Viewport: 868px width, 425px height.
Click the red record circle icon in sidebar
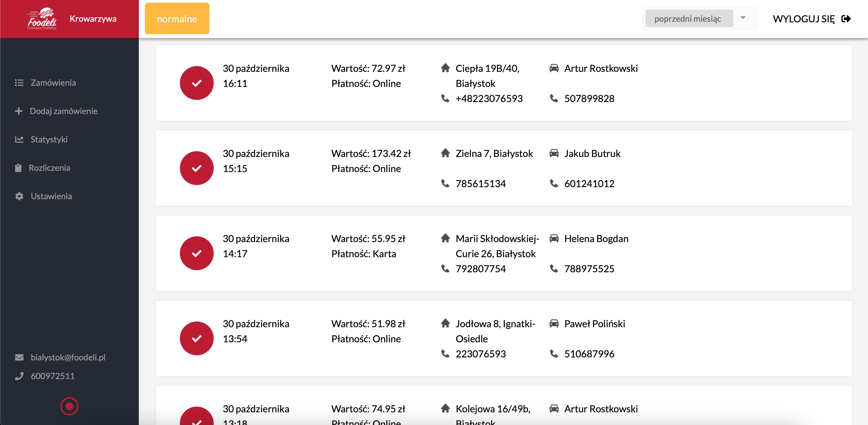(x=69, y=406)
